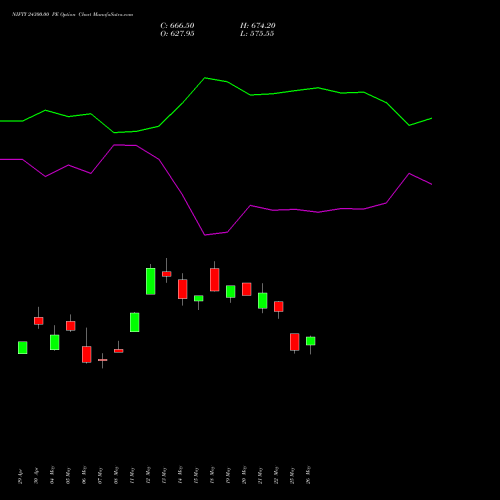Click the tall green candle above 12 May
Screen dimensions: 500x500
151,281
